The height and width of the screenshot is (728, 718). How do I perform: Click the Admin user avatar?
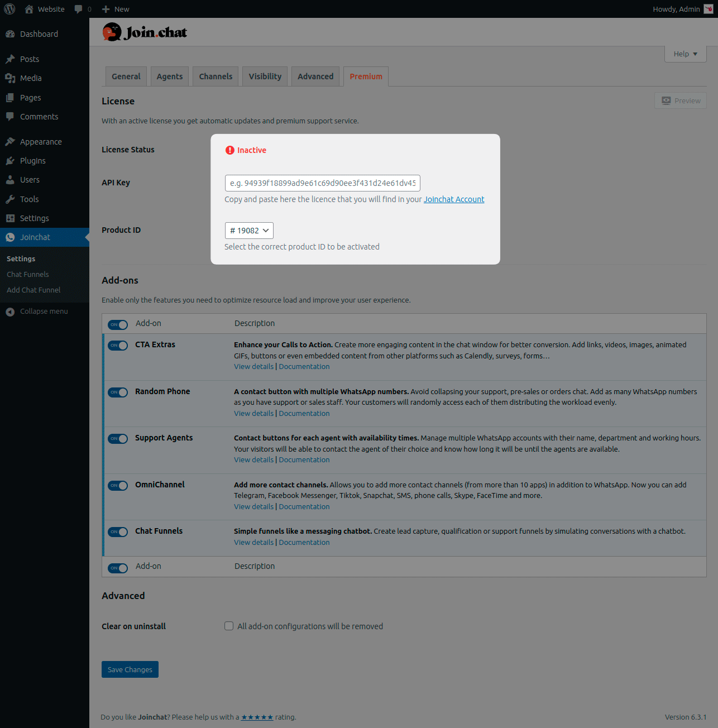[708, 9]
